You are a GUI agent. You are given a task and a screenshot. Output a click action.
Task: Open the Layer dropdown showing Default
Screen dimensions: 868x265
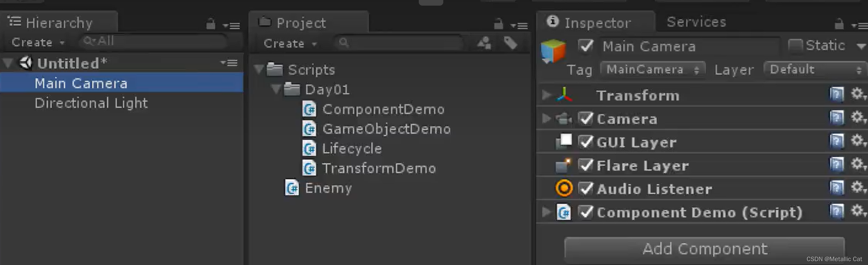(815, 69)
